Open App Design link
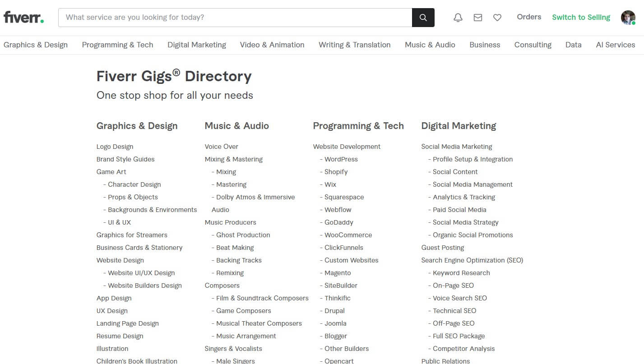This screenshot has width=644, height=364. pos(114,298)
